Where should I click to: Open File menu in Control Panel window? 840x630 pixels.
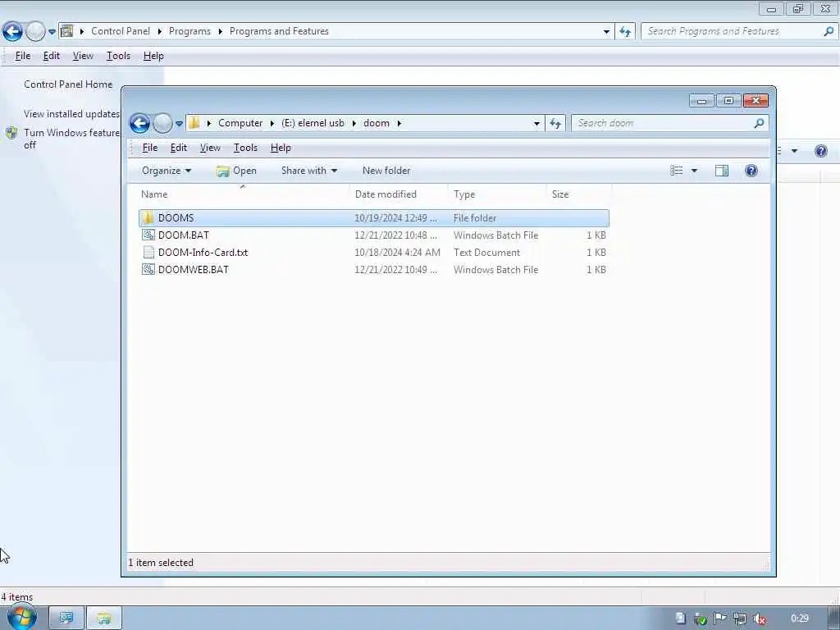22,56
